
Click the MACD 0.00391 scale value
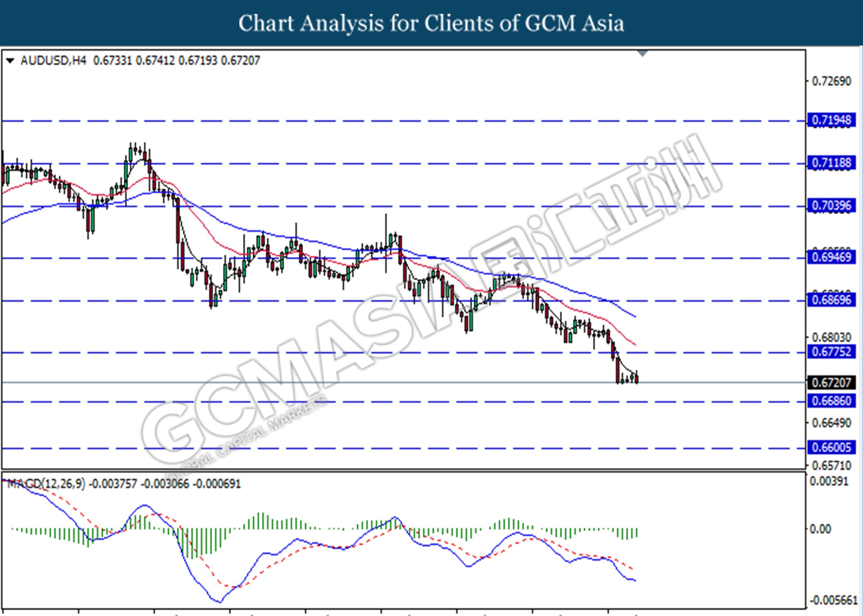point(828,481)
